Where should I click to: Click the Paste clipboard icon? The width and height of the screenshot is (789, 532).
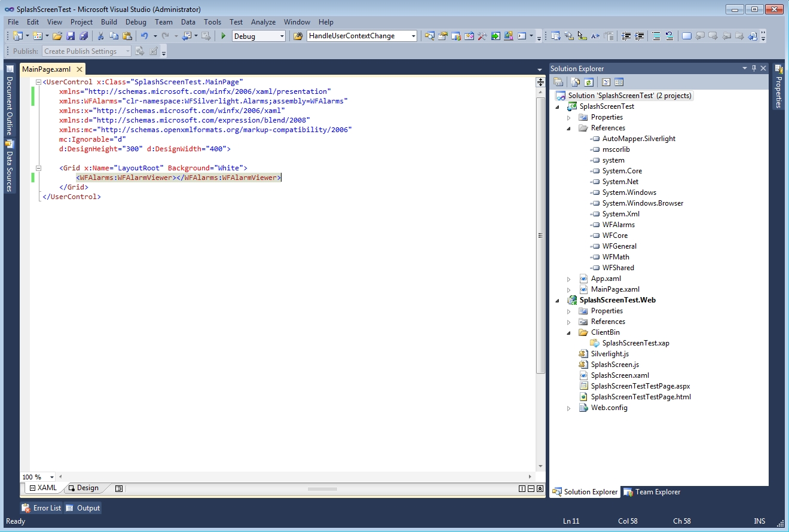click(x=127, y=36)
